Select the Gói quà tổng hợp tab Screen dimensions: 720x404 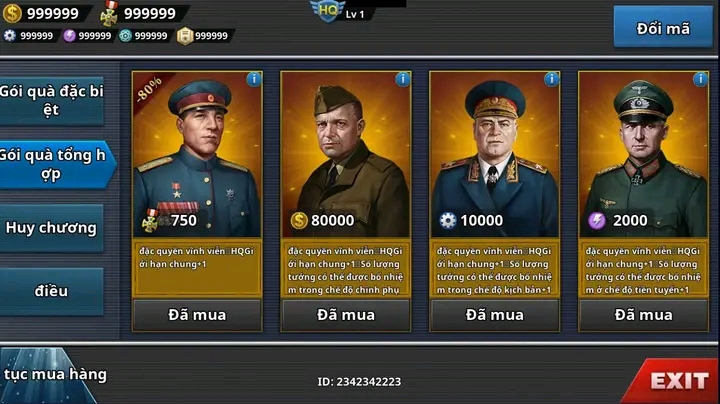pos(54,164)
